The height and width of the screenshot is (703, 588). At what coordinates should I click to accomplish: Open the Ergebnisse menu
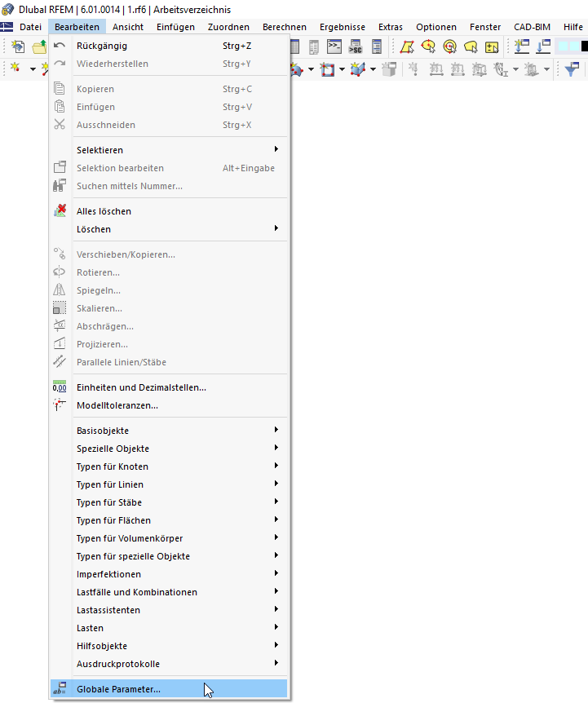pos(343,27)
